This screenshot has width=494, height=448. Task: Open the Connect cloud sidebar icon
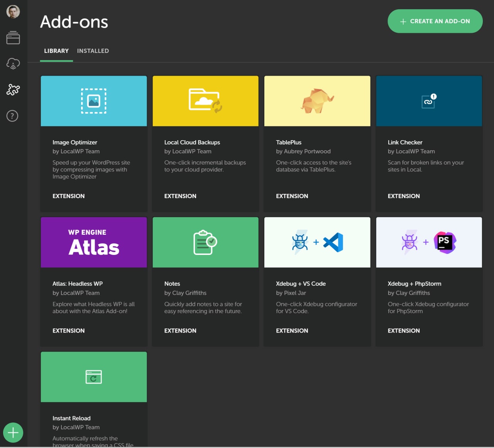click(13, 64)
